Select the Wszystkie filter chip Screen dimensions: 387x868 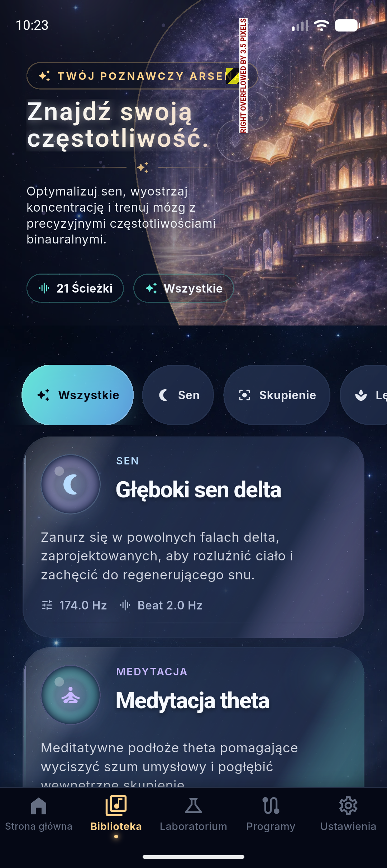tap(77, 395)
